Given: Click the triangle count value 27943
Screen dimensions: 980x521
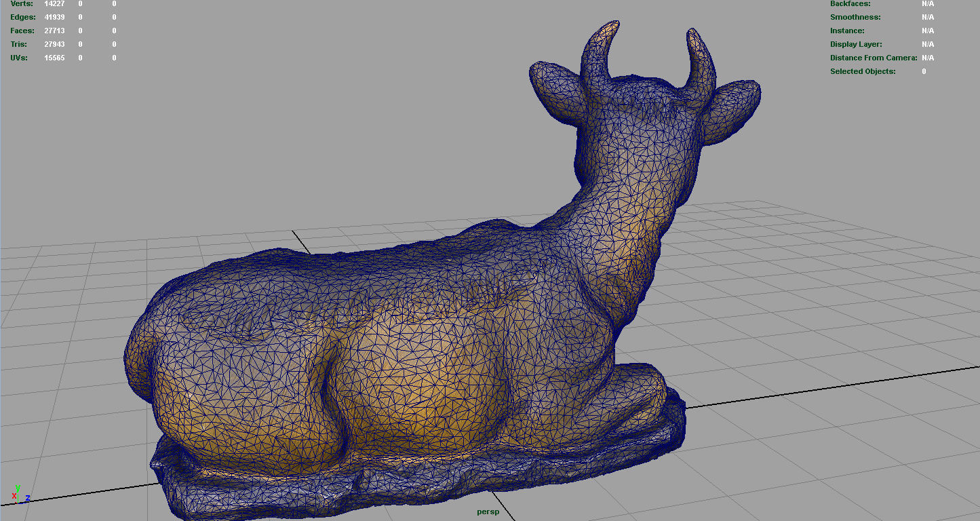Looking at the screenshot, I should [54, 44].
